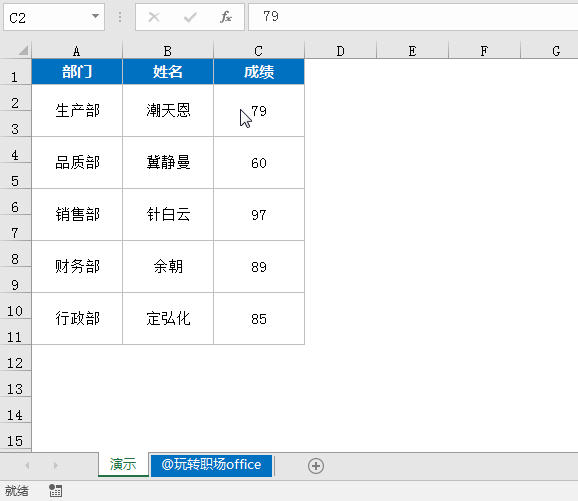Click the Name Box showing C2
The width and height of the screenshot is (578, 501).
click(x=54, y=17)
